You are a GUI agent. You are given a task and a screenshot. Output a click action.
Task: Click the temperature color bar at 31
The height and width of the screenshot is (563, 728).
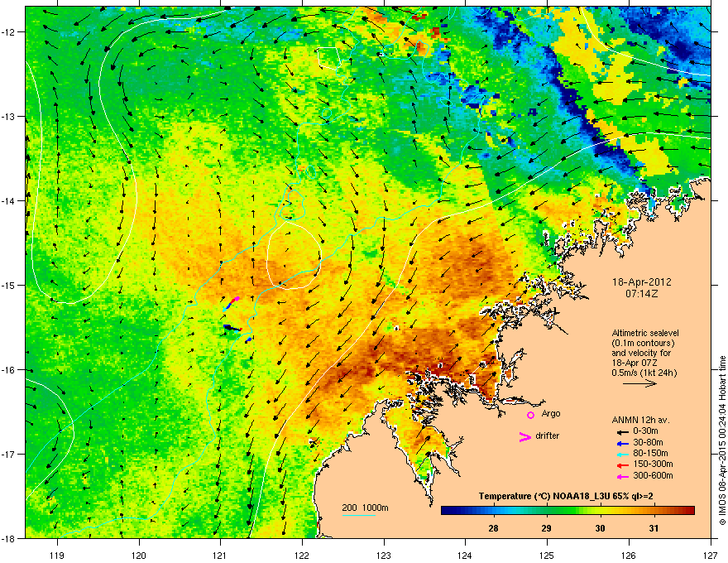(x=654, y=511)
